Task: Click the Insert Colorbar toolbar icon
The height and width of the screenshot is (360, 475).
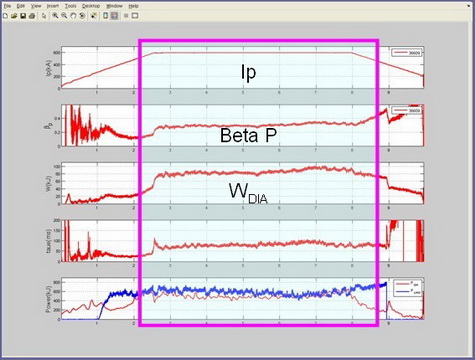Action: pos(105,16)
